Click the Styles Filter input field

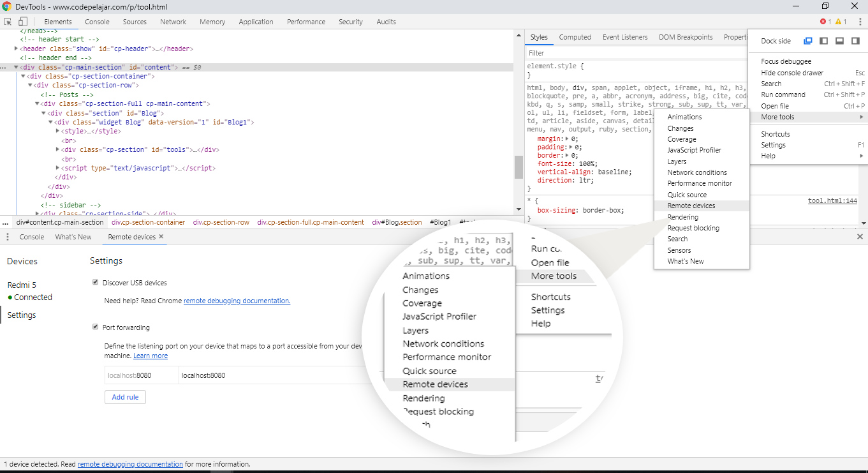[x=635, y=53]
